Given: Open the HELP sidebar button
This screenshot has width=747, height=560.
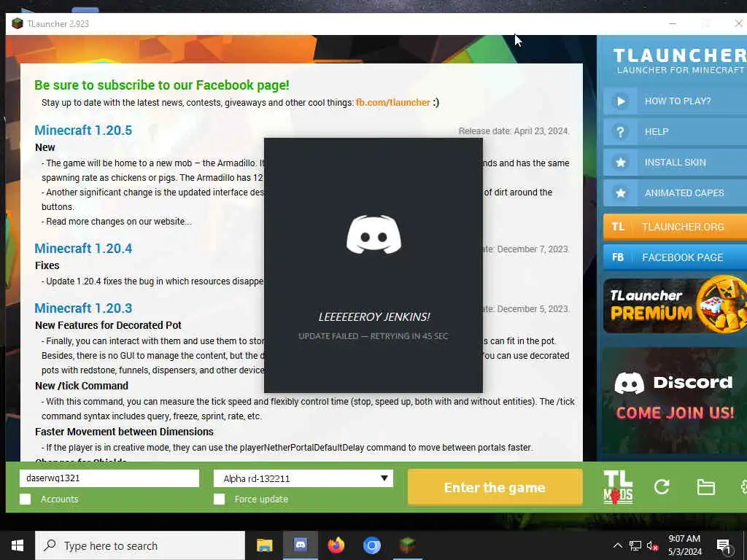Looking at the screenshot, I should click(x=675, y=132).
